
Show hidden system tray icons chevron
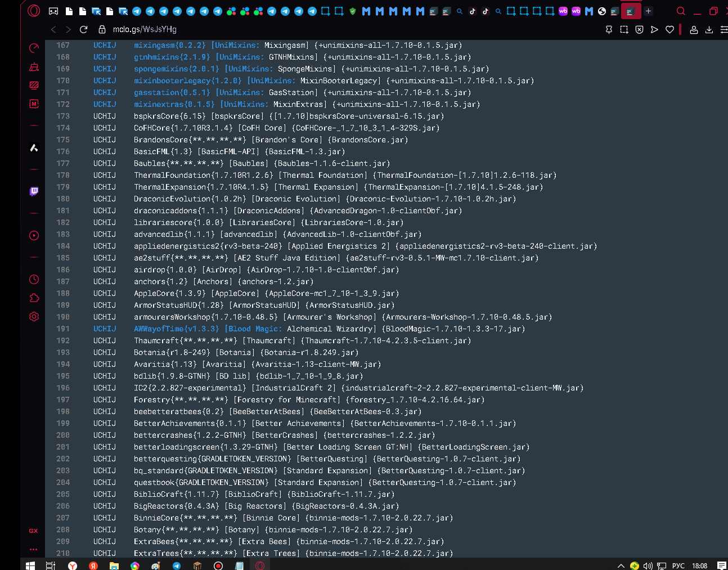621,565
